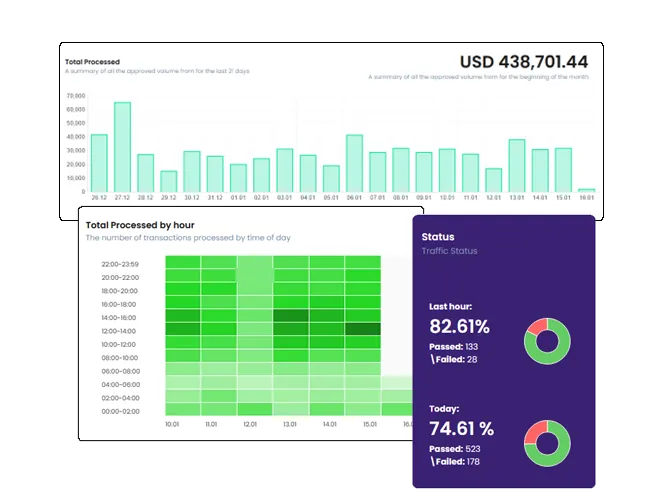
Task: Click the Last hour: label
Action: click(x=451, y=306)
